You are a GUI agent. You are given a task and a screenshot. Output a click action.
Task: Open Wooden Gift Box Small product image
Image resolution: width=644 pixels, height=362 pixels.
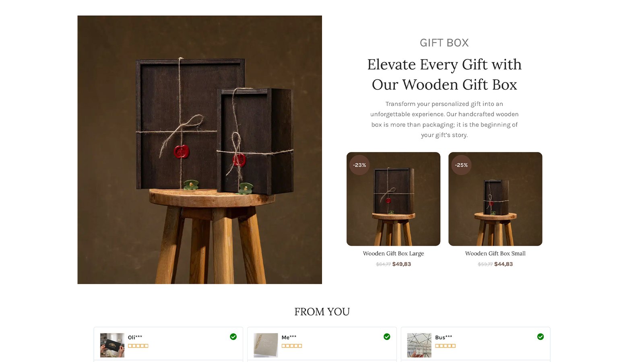coord(495,199)
